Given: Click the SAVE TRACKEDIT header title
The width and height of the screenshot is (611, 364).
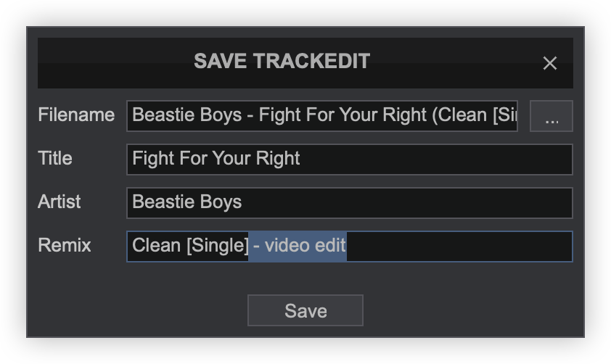Looking at the screenshot, I should click(x=282, y=62).
